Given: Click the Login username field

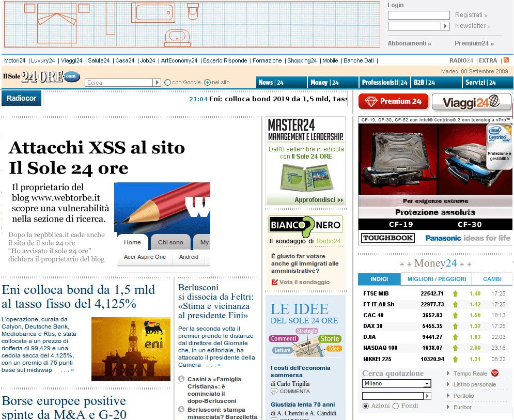Looking at the screenshot, I should coord(418,15).
